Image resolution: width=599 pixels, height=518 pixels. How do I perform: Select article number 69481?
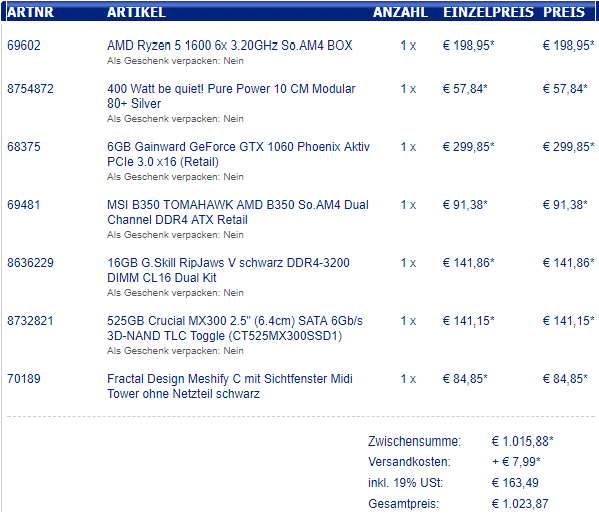[x=24, y=205]
